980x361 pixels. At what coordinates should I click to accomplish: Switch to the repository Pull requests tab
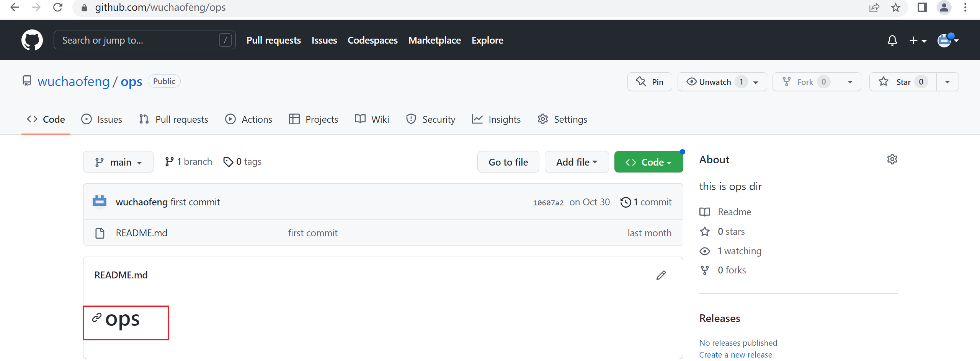click(x=174, y=119)
